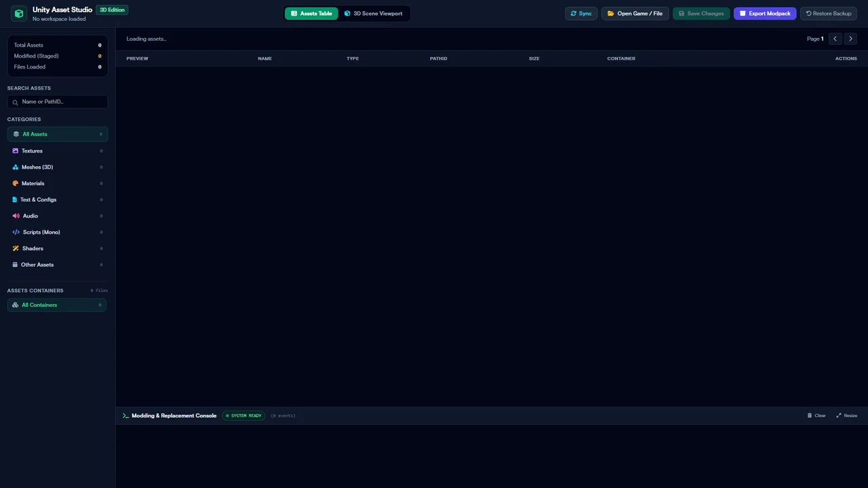
Task: Click the CONTAINER column header
Action: tap(621, 58)
